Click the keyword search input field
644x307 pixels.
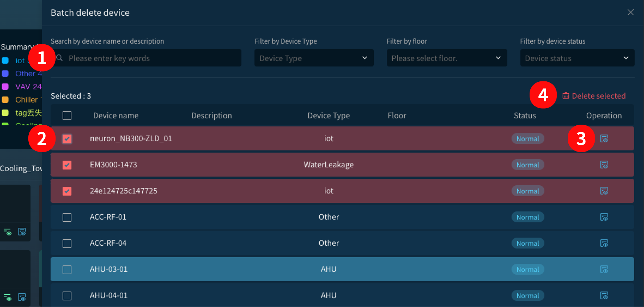(x=146, y=58)
